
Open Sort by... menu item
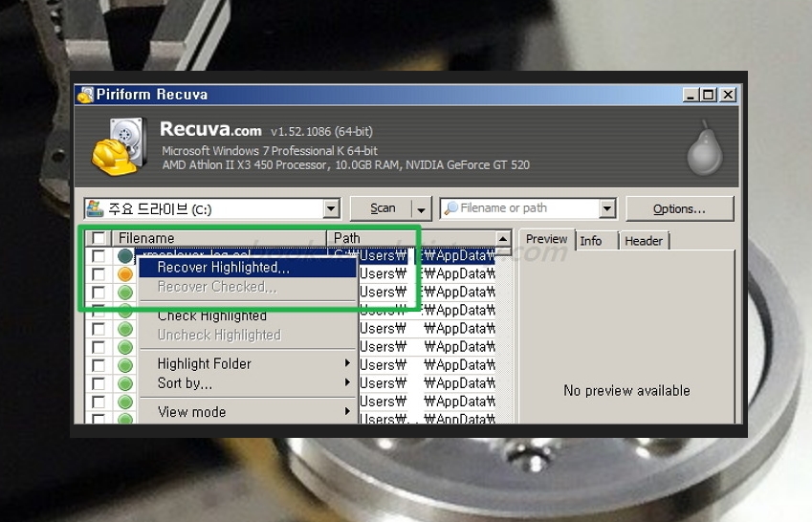pyautogui.click(x=248, y=383)
